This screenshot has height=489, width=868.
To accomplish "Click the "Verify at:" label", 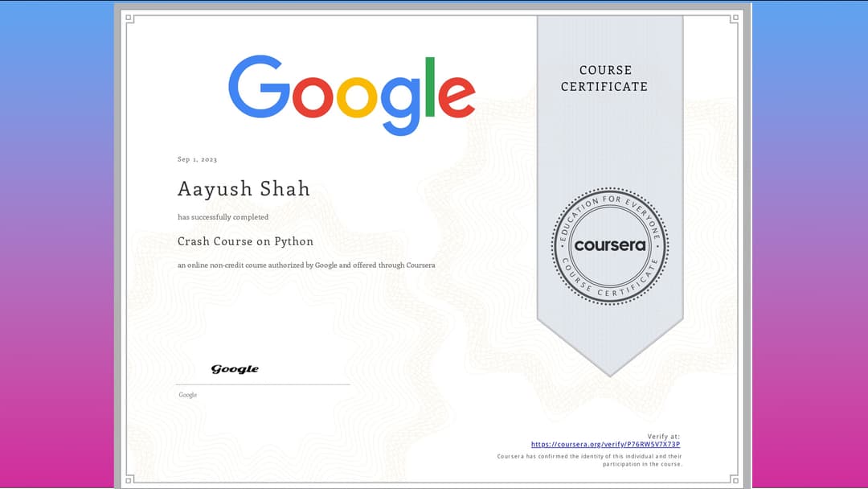I will click(x=664, y=437).
